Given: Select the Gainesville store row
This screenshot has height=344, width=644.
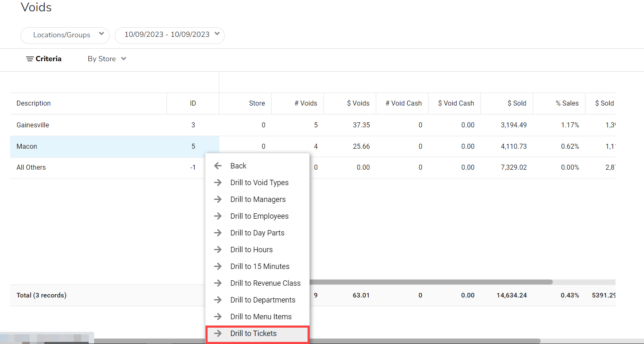Looking at the screenshot, I should [x=33, y=125].
